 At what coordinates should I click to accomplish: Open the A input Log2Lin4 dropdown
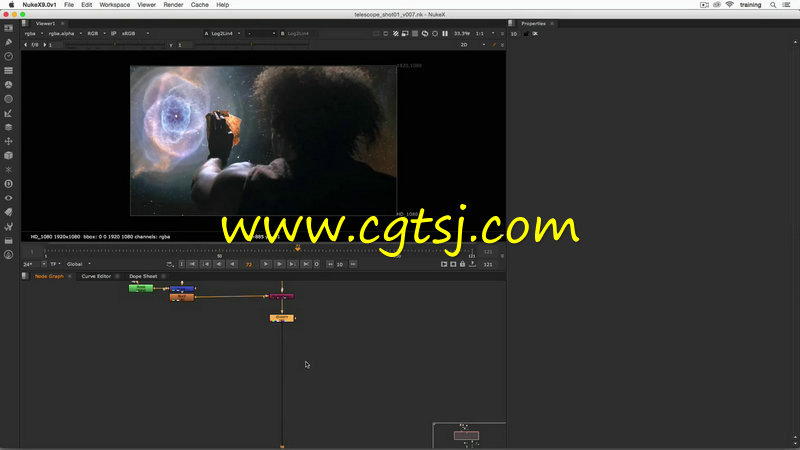(225, 34)
